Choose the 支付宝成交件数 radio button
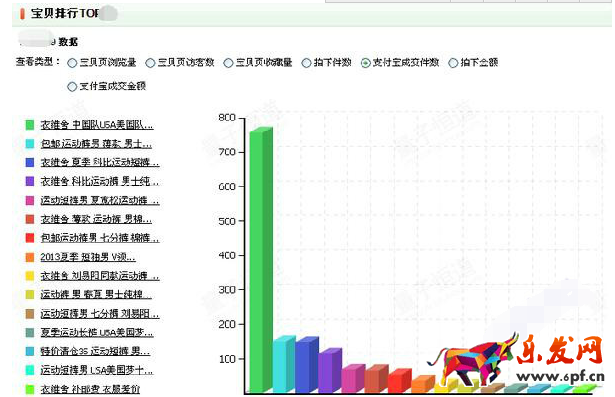The height and width of the screenshot is (397, 615). 366,63
